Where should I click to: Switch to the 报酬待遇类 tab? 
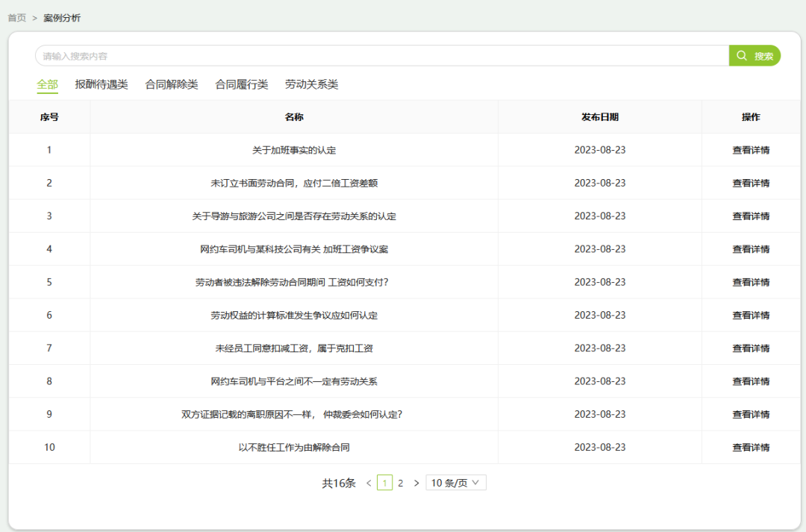[101, 85]
